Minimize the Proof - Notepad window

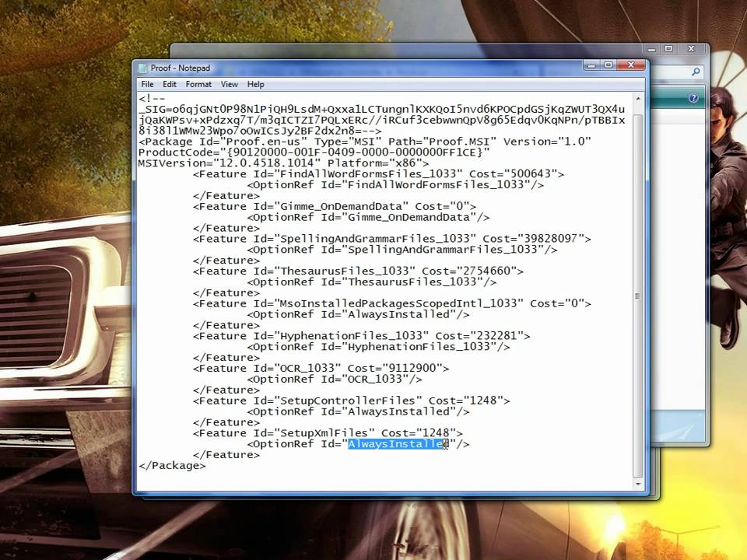coord(591,65)
